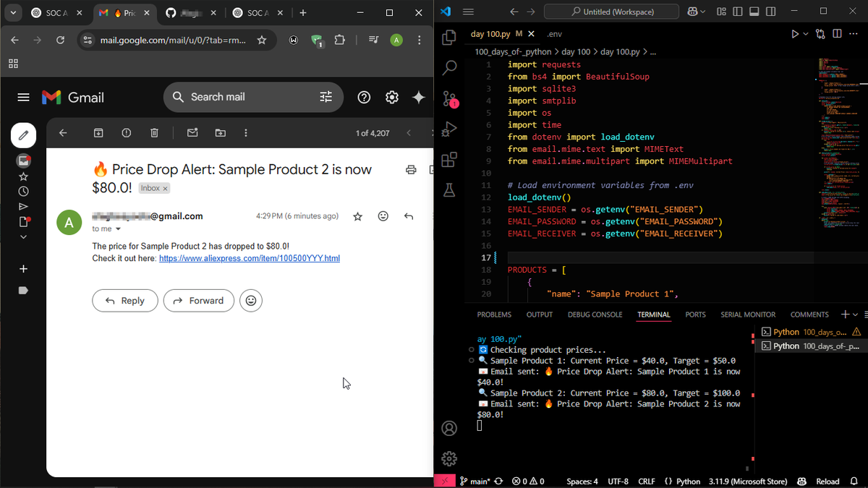Toggle the primary side bar in VS Code title bar

738,12
